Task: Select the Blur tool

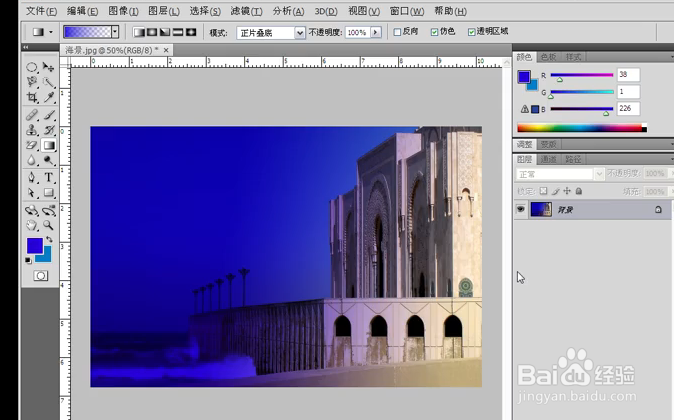Action: tap(32, 160)
